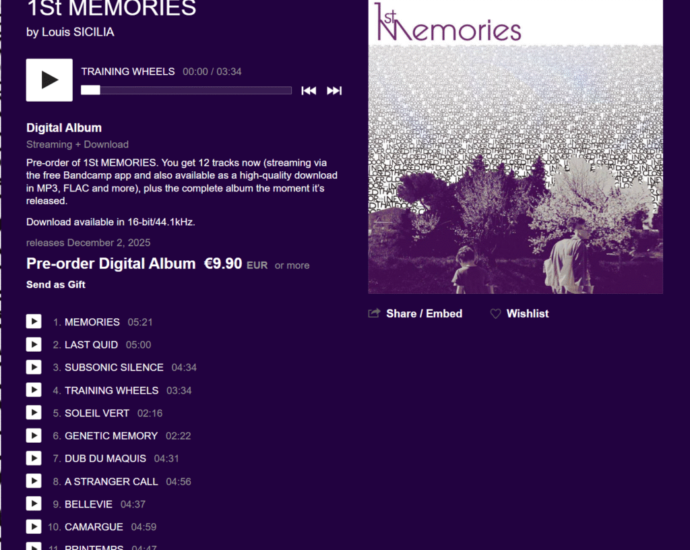
Task: Play track 2 LAST QUID
Action: coord(34,345)
